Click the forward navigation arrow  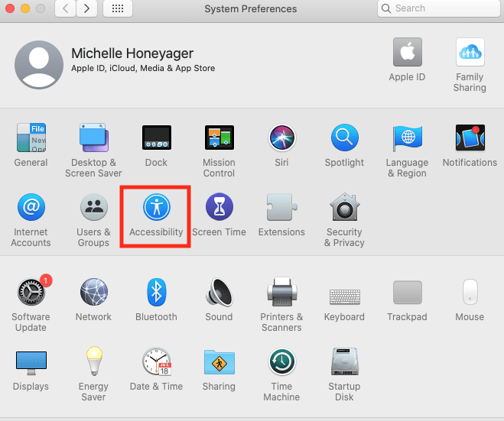pos(86,8)
